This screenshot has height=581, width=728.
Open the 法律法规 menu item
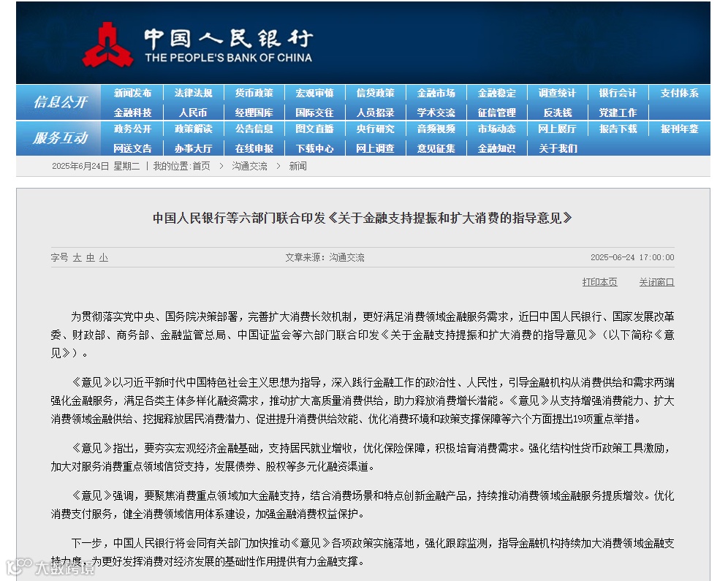(193, 93)
